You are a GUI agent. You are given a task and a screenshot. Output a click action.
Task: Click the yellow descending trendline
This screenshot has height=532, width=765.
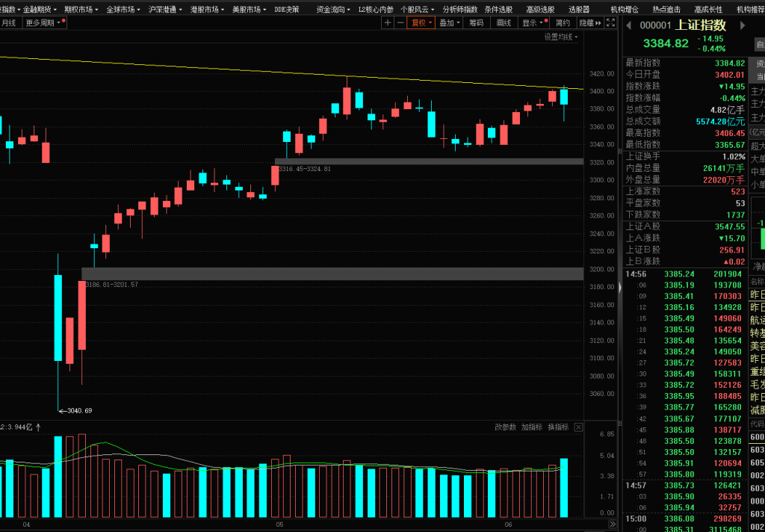293,73
